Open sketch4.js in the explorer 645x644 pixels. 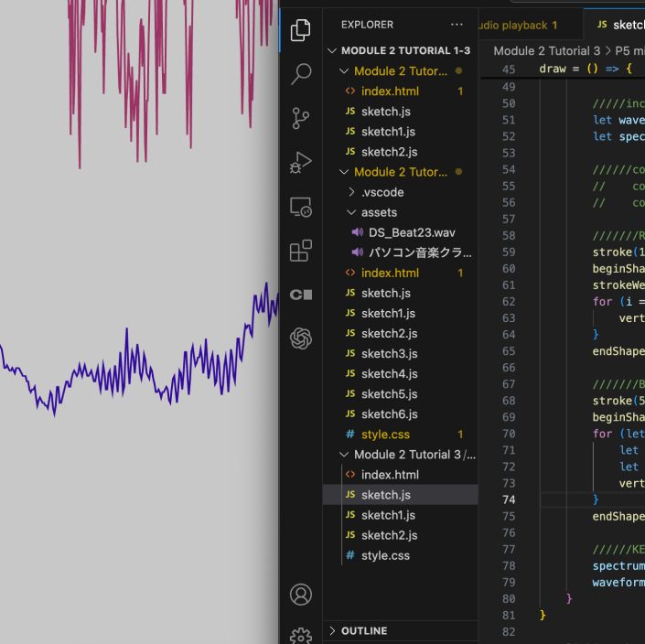point(400,374)
